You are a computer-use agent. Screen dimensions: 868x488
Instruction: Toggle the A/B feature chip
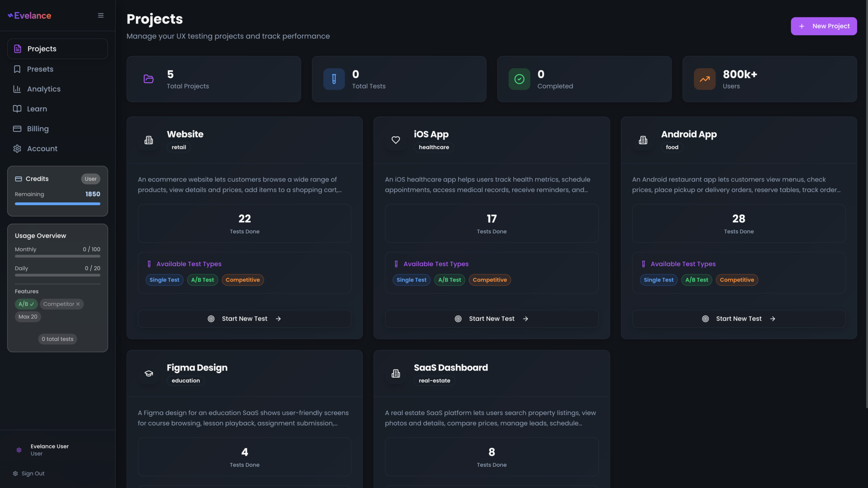(26, 304)
